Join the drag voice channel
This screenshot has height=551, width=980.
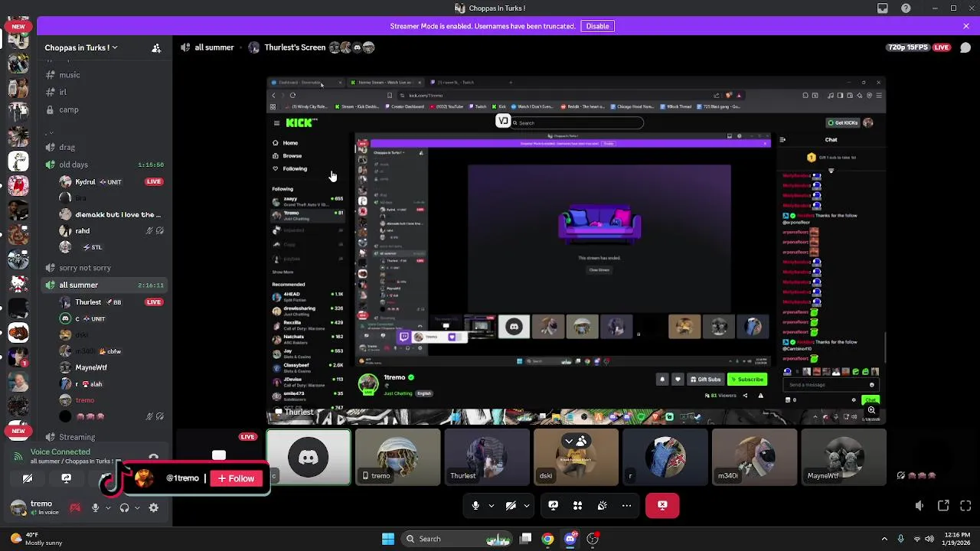tap(103, 147)
